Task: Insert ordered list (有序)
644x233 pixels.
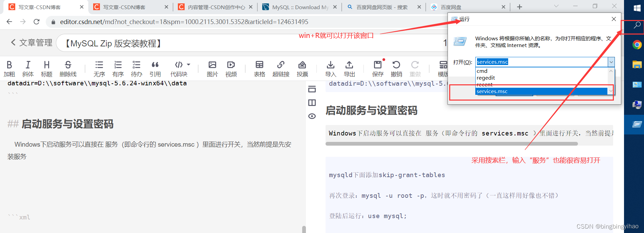Action: (118, 69)
